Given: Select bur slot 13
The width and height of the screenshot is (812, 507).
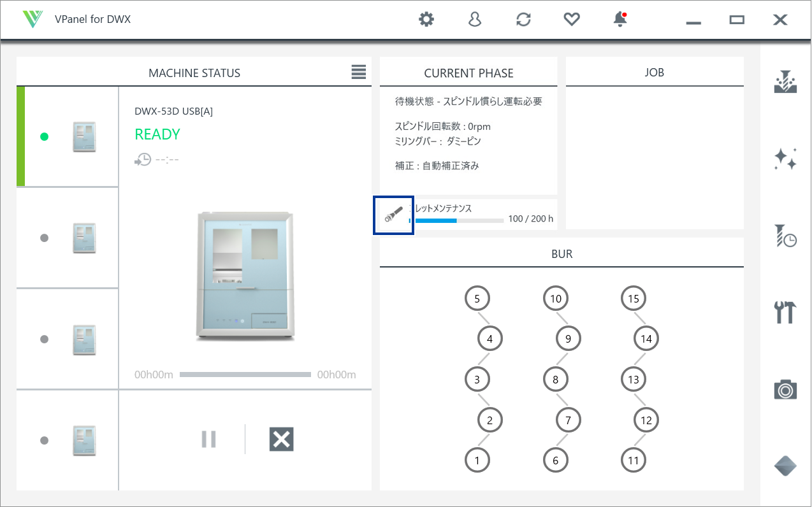Looking at the screenshot, I should (x=633, y=380).
